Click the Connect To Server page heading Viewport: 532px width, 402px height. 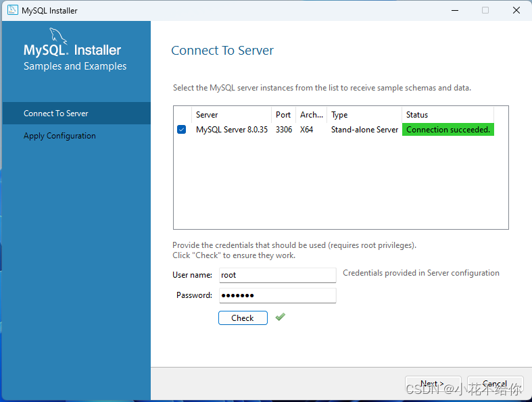click(x=222, y=51)
